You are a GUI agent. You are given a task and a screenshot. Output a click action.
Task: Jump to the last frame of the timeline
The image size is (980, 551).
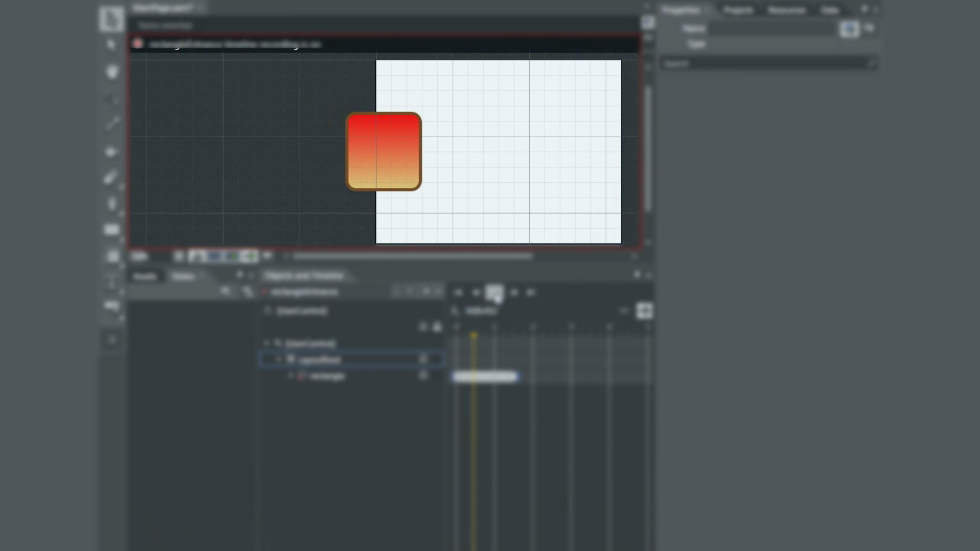[531, 292]
